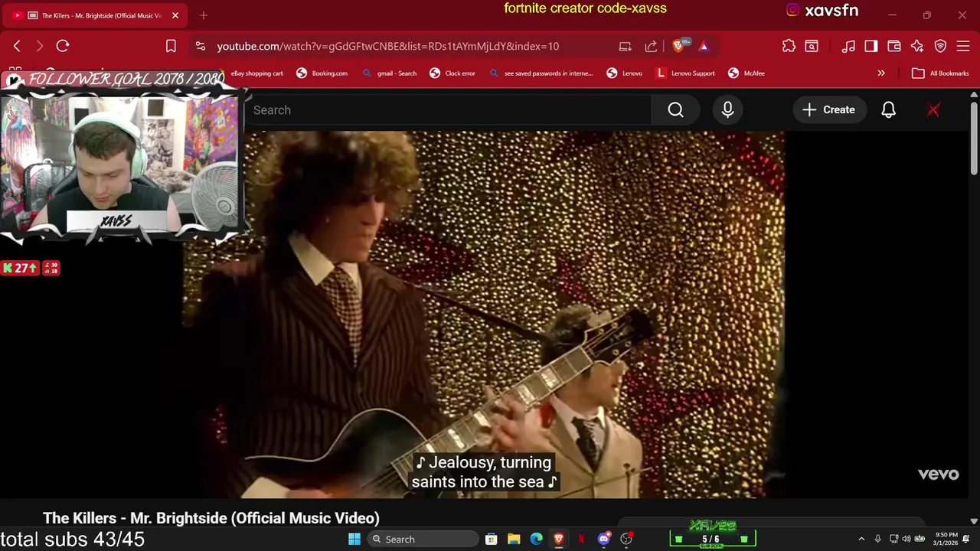Image resolution: width=980 pixels, height=551 pixels.
Task: Open the Brave browser taskbar icon
Action: coord(559,540)
